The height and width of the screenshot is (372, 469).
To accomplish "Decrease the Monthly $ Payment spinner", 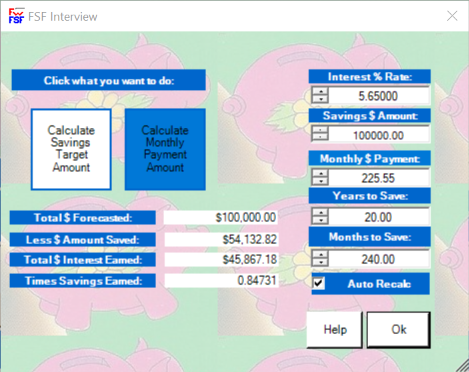I will 320,181.
